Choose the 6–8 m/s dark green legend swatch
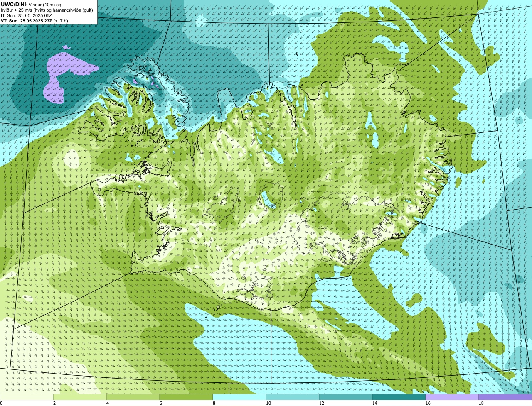Image resolution: width=532 pixels, height=406 pixels. coord(186,397)
